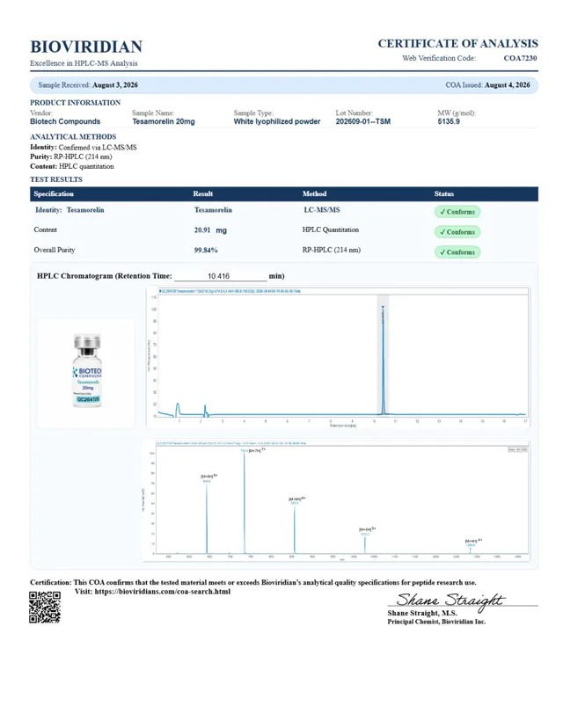The height and width of the screenshot is (728, 563).
Task: Click the PRODUCT INFORMATION heading
Action: 76,103
